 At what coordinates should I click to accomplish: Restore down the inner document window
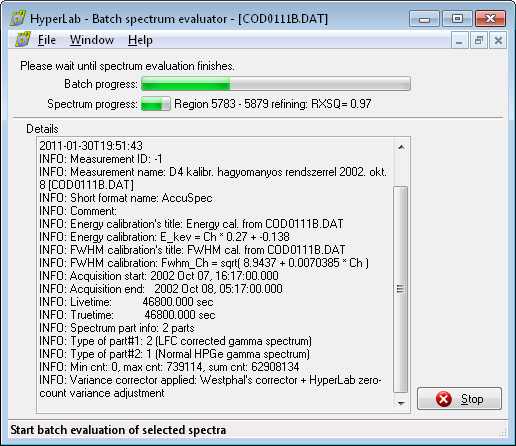tap(479, 41)
